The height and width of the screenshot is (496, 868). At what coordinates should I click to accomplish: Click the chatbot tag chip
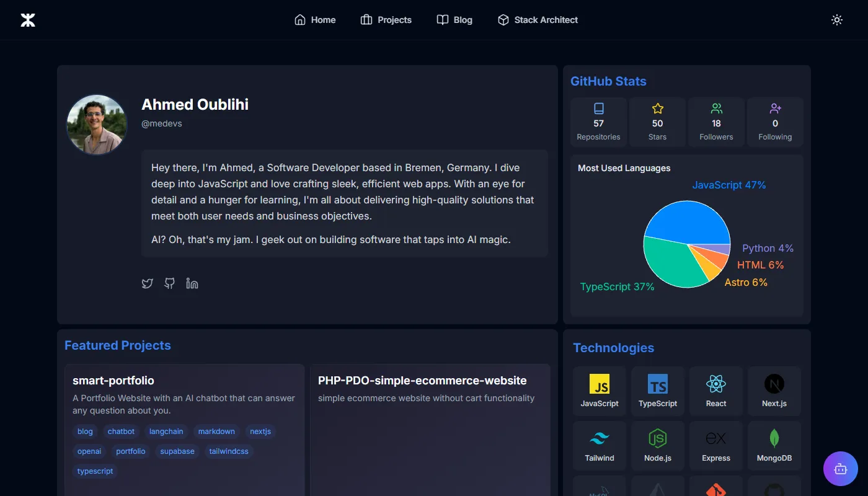[121, 432]
